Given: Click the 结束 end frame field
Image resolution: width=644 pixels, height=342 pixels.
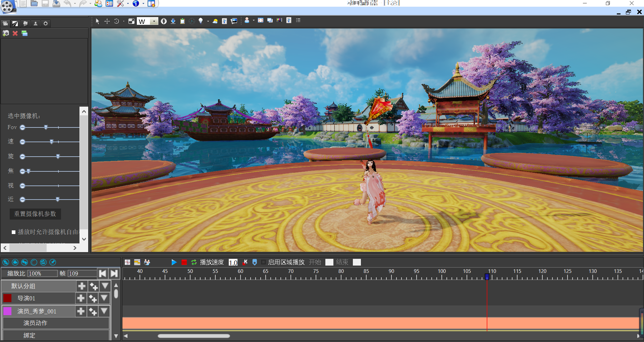Looking at the screenshot, I should coord(357,262).
